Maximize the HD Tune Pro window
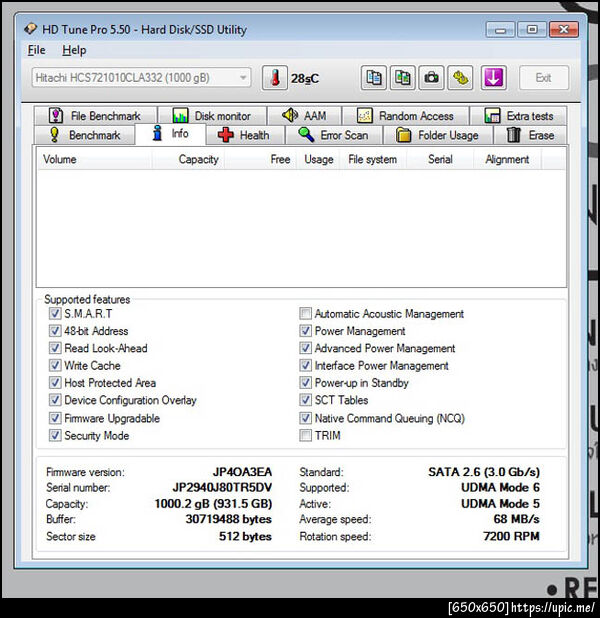600x618 pixels. tap(532, 30)
